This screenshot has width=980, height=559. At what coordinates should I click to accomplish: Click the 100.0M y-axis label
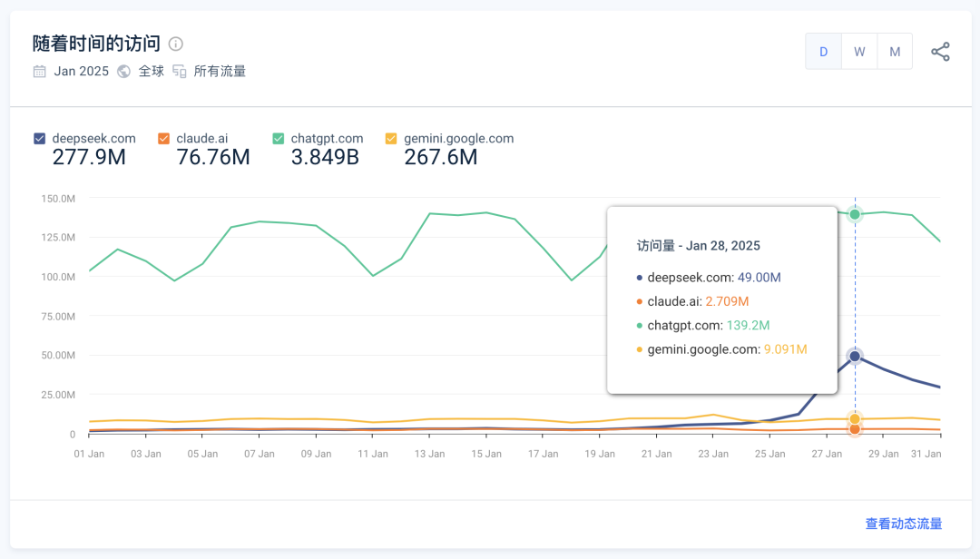tap(58, 277)
